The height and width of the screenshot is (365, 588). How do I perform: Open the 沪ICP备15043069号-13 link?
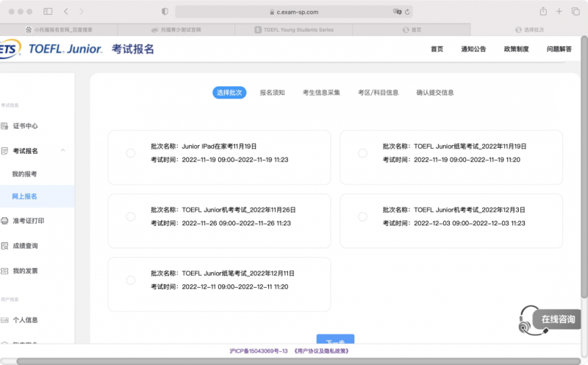259,351
